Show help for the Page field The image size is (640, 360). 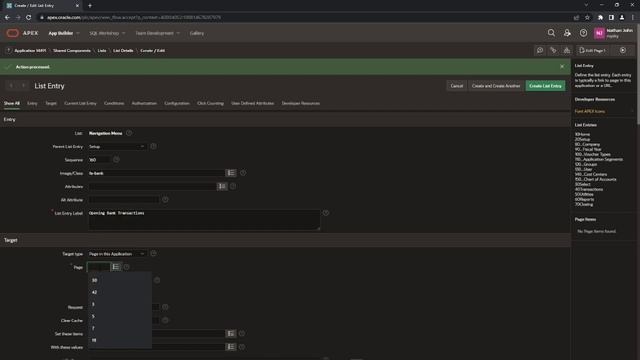point(127,267)
